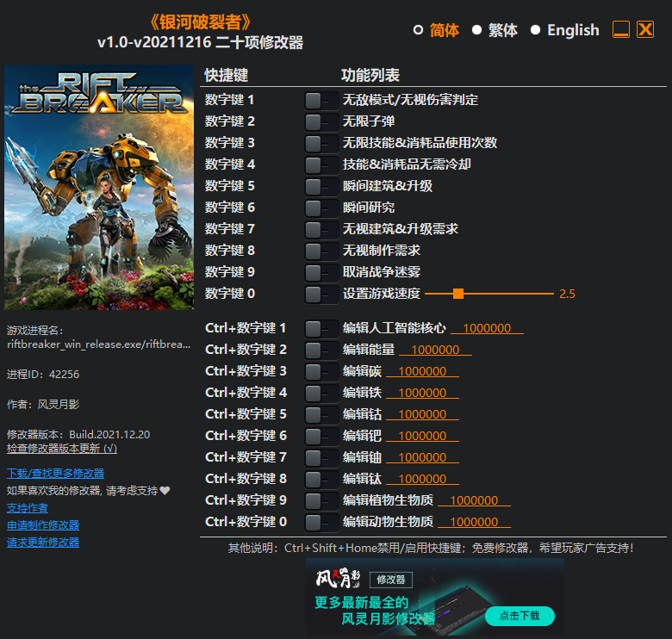
Task: Click the Ctrl+数字键 0 hotkey label
Action: click(246, 522)
